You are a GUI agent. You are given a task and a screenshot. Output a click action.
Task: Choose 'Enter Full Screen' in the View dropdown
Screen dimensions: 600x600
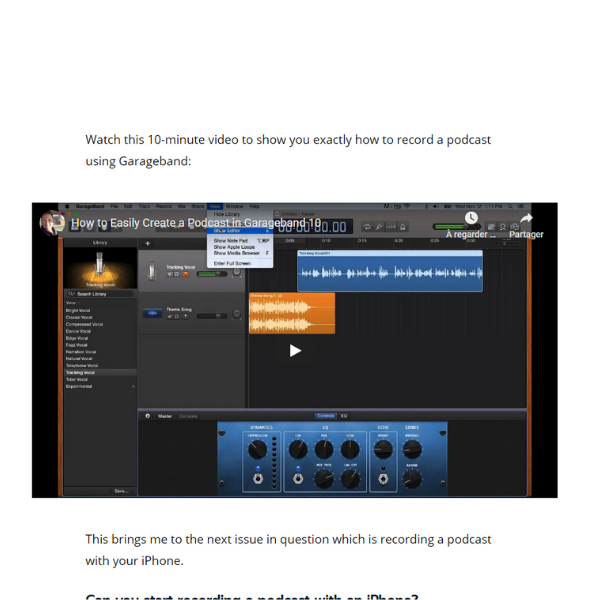pyautogui.click(x=232, y=263)
